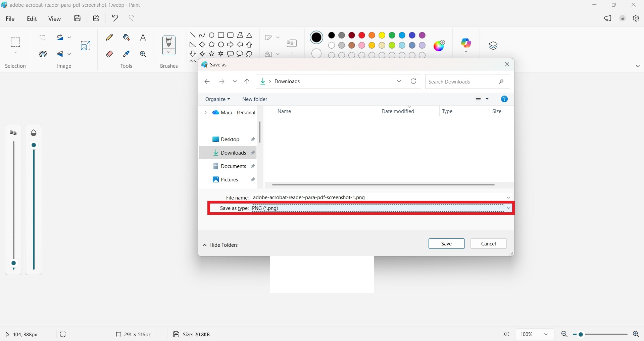Select the Eraser tool
Viewport: 644px width, 341px height.
(109, 54)
